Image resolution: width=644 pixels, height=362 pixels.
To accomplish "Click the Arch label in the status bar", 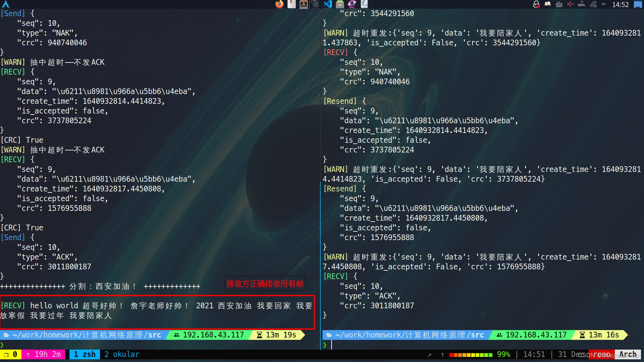I will coord(628,354).
